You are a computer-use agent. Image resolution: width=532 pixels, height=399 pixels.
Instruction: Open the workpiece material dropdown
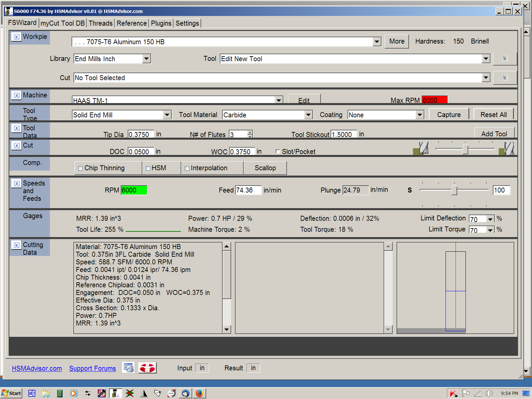tap(376, 42)
